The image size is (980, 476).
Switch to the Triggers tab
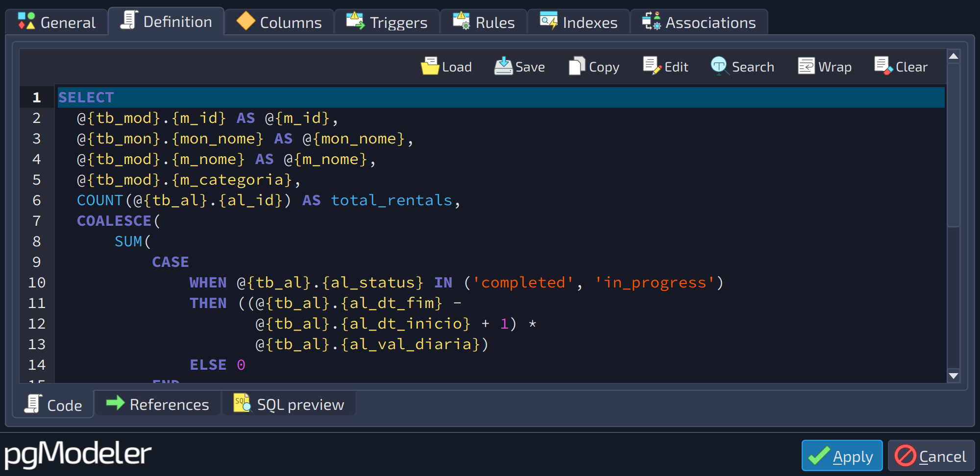click(387, 23)
